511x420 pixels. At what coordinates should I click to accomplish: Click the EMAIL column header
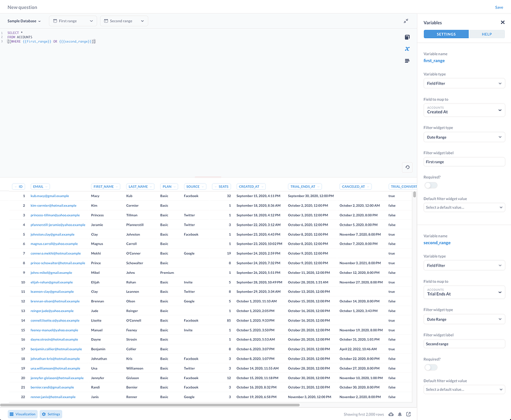click(x=40, y=186)
